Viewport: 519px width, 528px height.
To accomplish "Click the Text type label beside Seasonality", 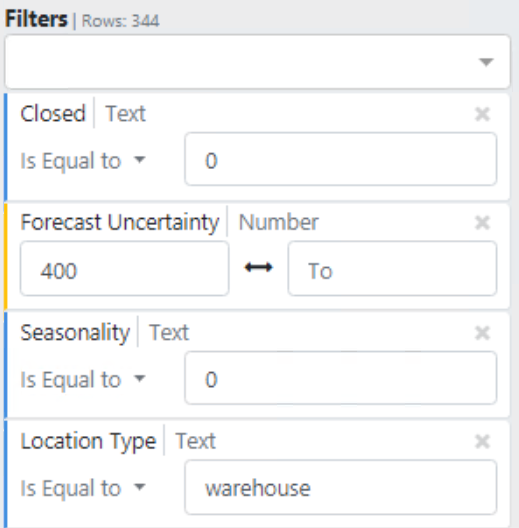I will pyautogui.click(x=169, y=333).
